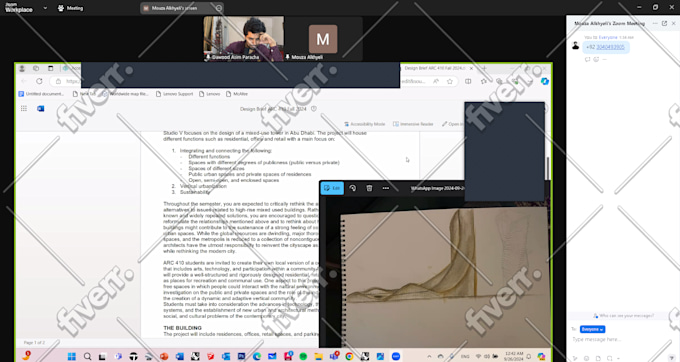This screenshot has height=362, width=680.
Task: Open File Explorer from the shared taskbar
Action: [319, 356]
